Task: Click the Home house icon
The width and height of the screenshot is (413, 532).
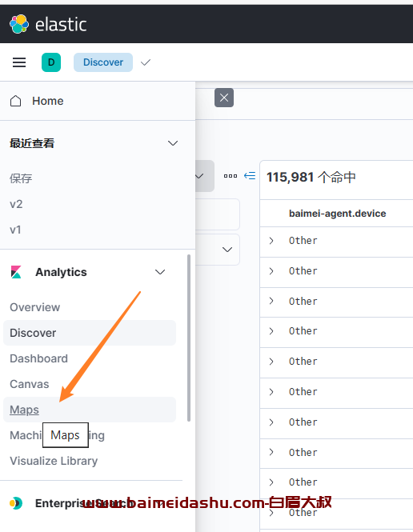Action: click(x=16, y=101)
